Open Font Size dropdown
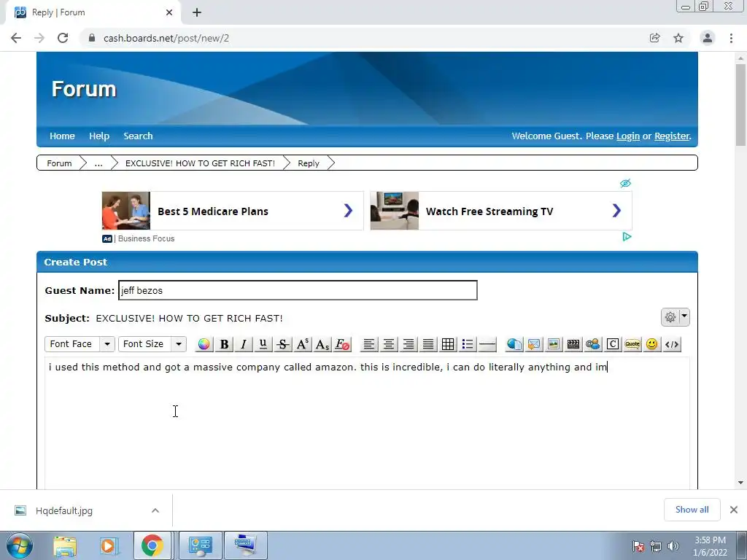This screenshot has height=560, width=747. pos(152,344)
